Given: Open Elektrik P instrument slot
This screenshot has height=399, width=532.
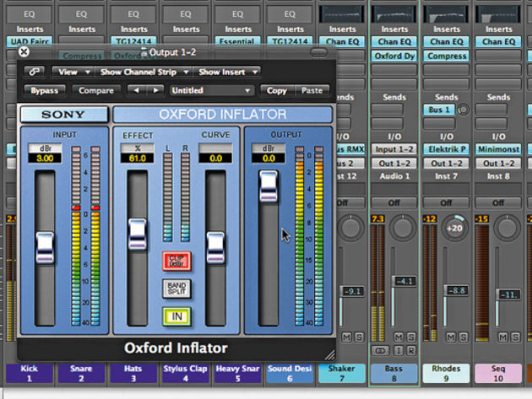Looking at the screenshot, I should click(x=447, y=149).
